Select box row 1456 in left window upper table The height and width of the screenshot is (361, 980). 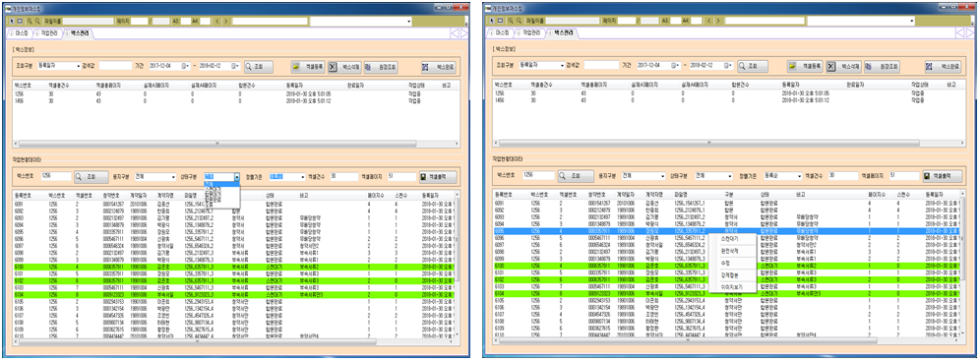coord(235,100)
